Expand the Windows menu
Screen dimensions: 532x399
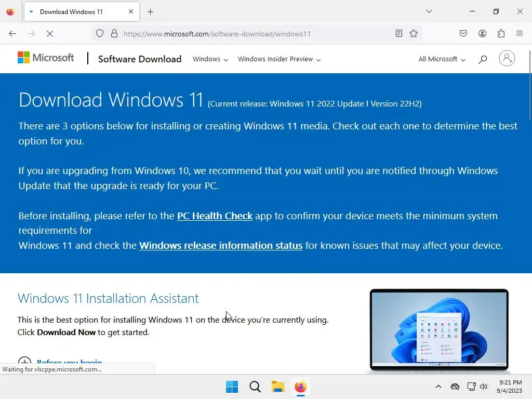click(210, 59)
